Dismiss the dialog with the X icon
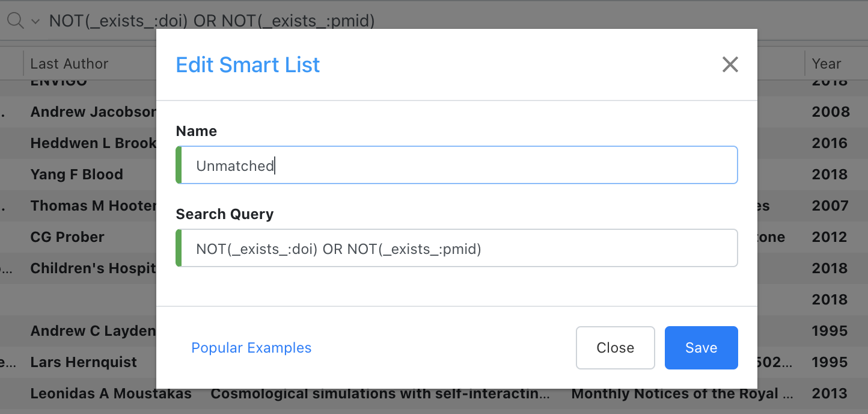The height and width of the screenshot is (414, 868). coord(730,64)
